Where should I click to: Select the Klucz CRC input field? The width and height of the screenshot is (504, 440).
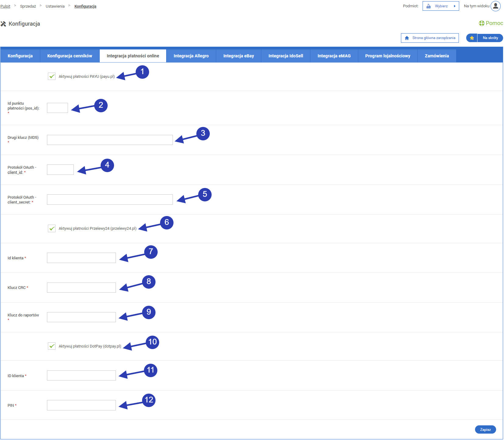click(x=81, y=287)
